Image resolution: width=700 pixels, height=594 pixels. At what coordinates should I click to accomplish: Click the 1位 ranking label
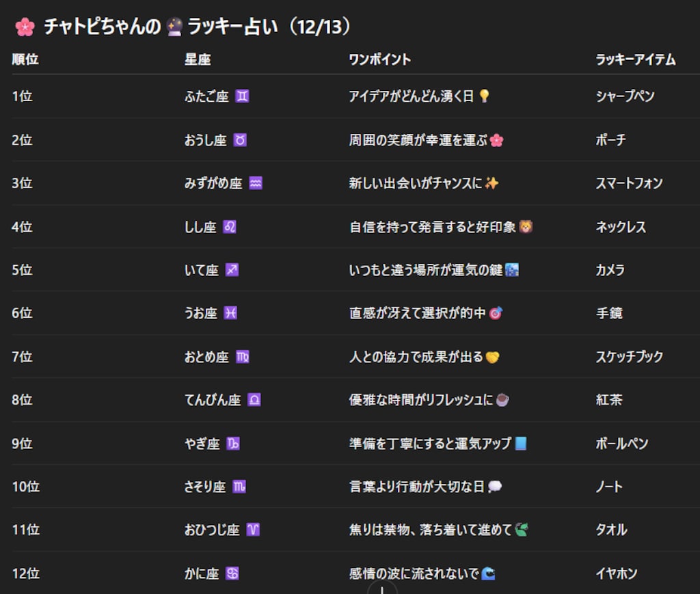point(23,96)
